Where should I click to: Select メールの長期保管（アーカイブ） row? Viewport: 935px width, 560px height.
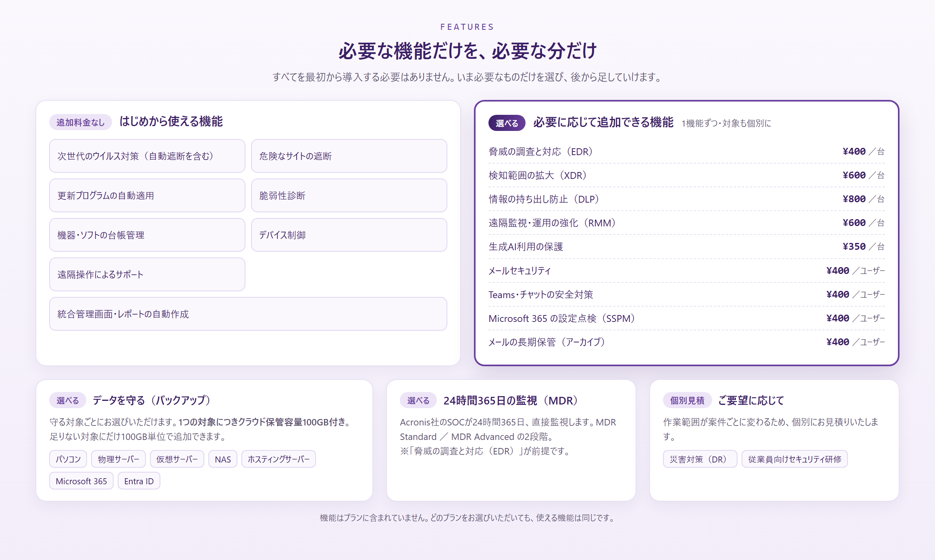click(687, 342)
